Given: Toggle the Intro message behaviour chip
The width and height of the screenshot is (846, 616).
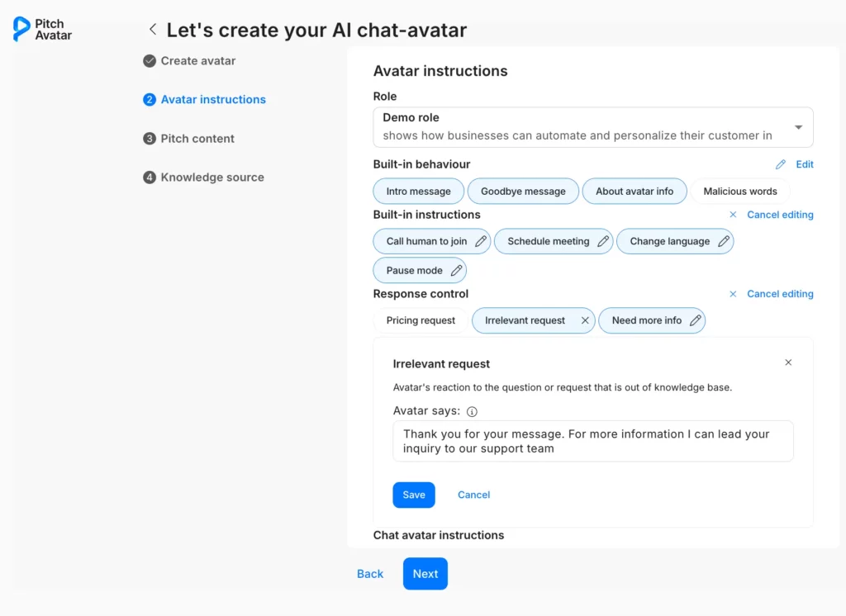Looking at the screenshot, I should [418, 191].
